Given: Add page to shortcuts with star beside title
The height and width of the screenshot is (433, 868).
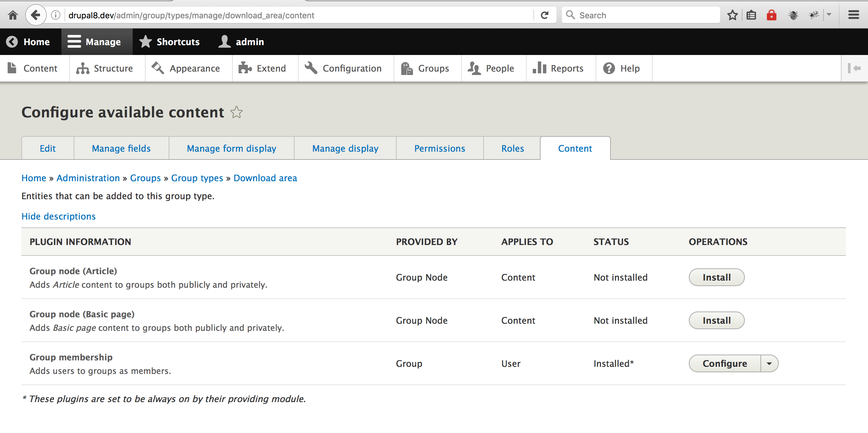Looking at the screenshot, I should 237,112.
